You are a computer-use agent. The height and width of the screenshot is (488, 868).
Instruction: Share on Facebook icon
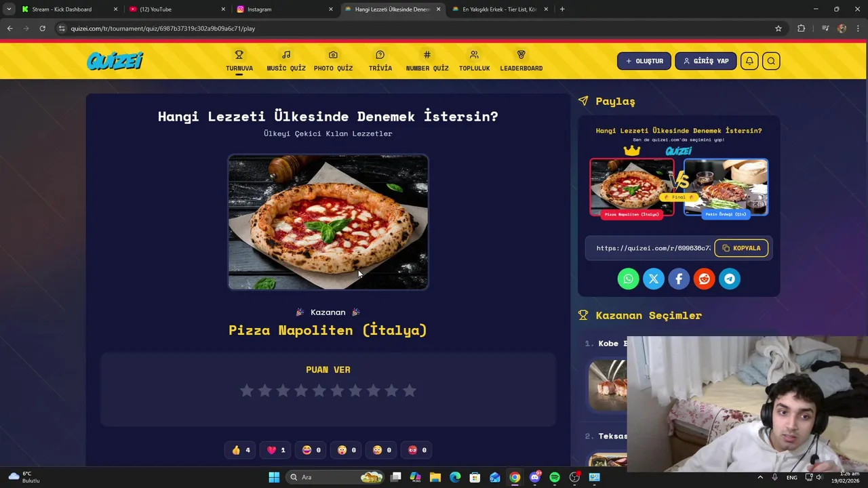coord(679,279)
